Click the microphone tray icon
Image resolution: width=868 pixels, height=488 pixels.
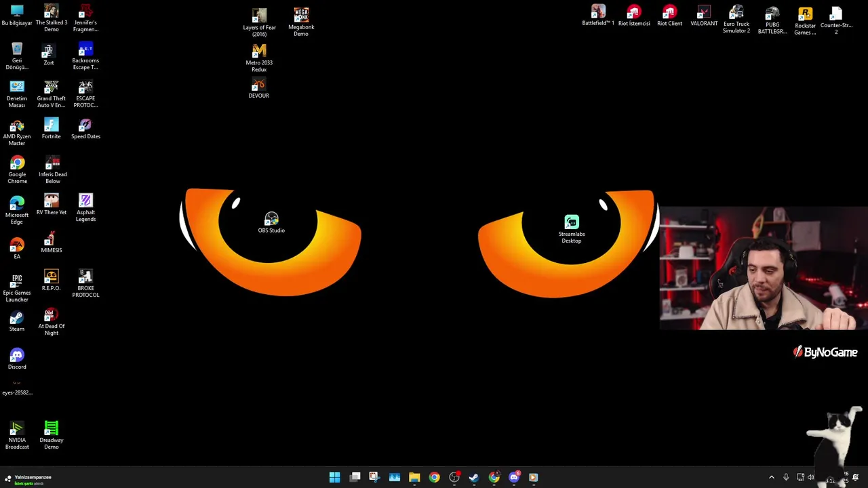pyautogui.click(x=786, y=477)
